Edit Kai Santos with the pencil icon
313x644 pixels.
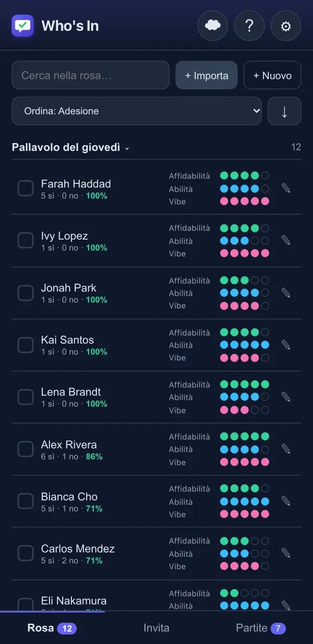pyautogui.click(x=286, y=345)
